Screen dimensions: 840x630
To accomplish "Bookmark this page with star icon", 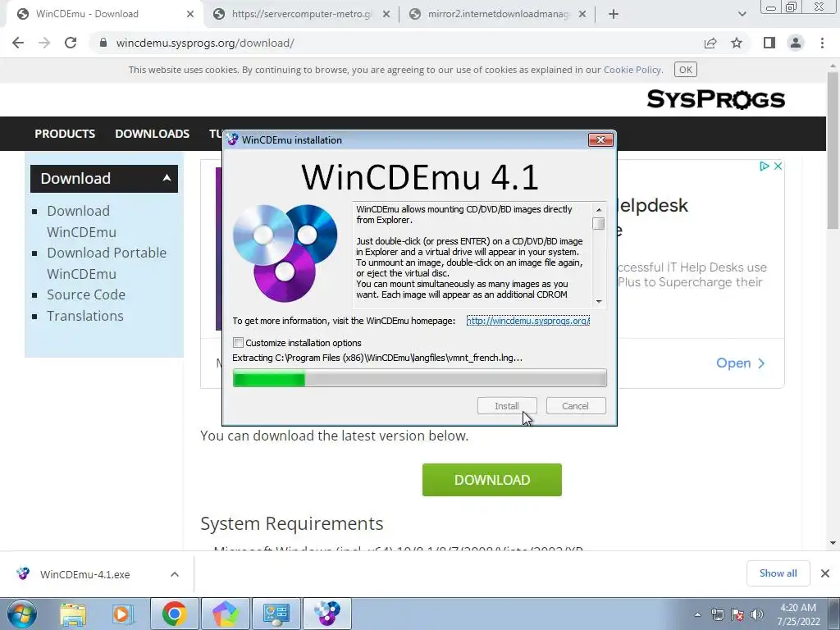I will [x=737, y=43].
